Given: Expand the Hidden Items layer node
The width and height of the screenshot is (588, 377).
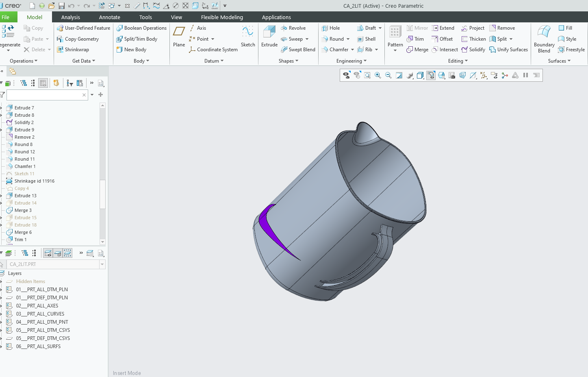Looking at the screenshot, I should (x=2, y=281).
